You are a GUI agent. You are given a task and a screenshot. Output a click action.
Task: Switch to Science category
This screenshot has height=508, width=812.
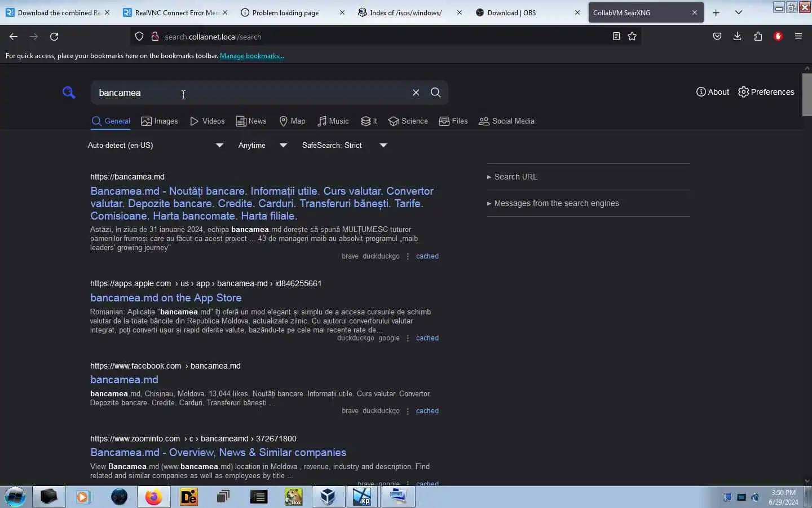click(x=408, y=121)
